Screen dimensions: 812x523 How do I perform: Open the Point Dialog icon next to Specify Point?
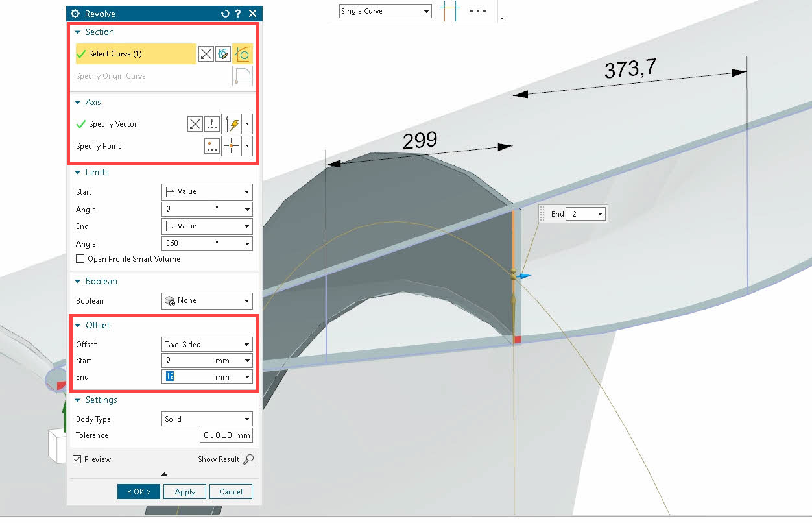212,146
